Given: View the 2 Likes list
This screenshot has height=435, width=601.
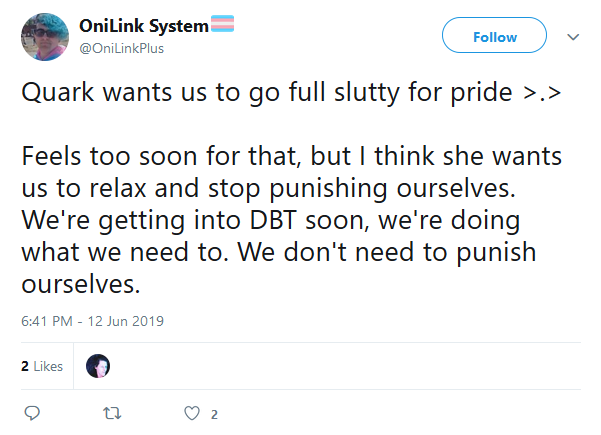Looking at the screenshot, I should pyautogui.click(x=42, y=366).
